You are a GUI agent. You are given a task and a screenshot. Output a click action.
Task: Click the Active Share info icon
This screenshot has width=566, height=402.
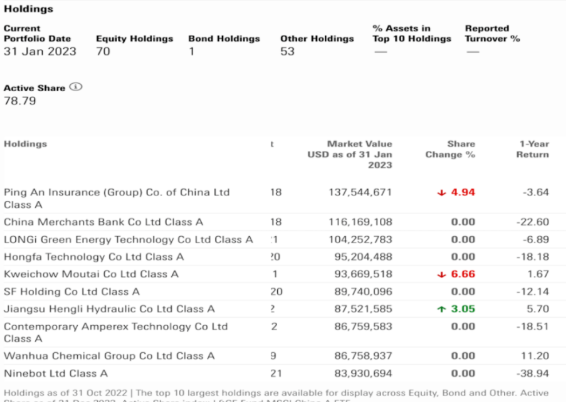click(76, 87)
